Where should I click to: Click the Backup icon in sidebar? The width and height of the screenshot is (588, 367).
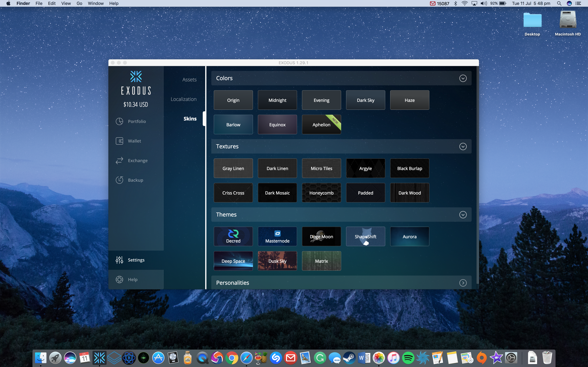[120, 180]
